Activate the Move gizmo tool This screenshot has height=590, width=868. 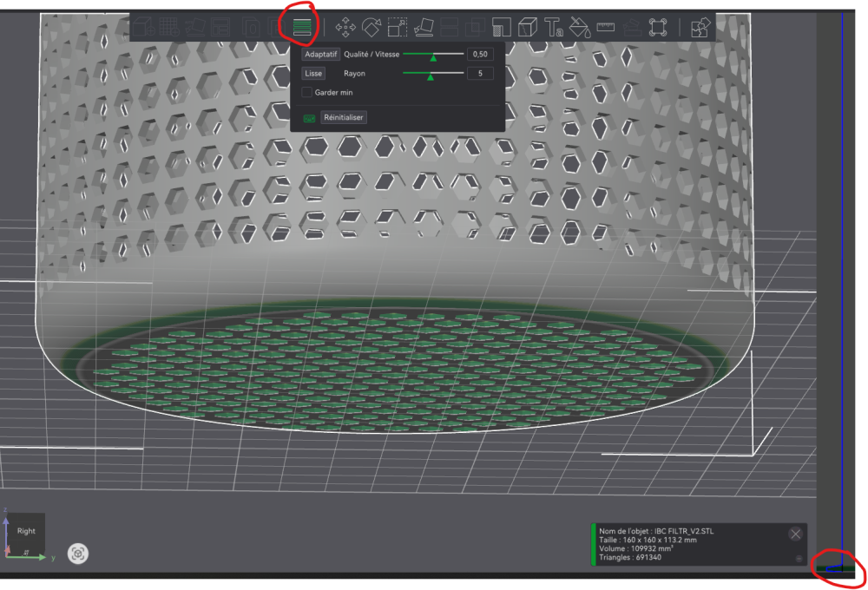click(x=345, y=27)
